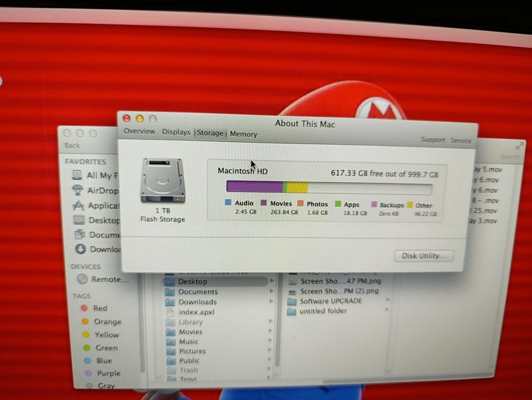Select Remote Disc under Devices
532x400 pixels.
point(103,279)
